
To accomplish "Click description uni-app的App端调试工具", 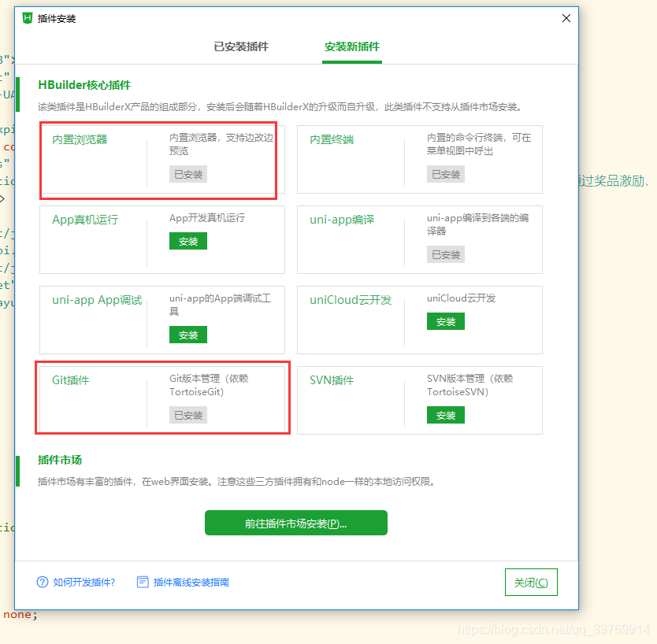I will coord(220,305).
